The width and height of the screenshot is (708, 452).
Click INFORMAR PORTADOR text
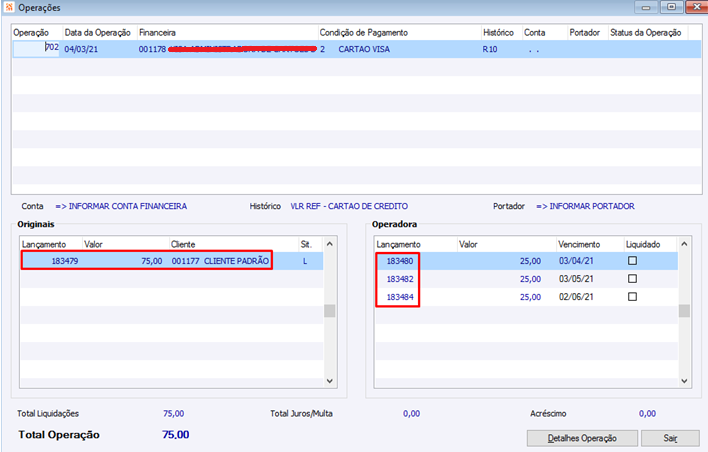point(586,206)
